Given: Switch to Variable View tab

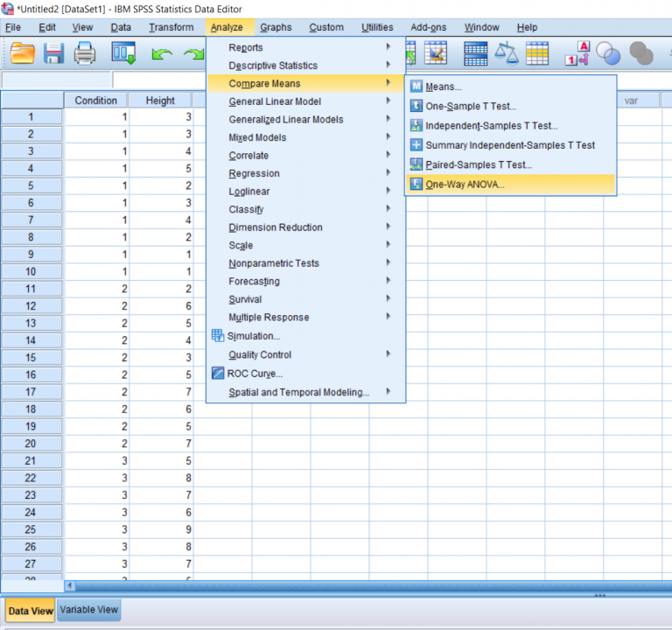Looking at the screenshot, I should click(x=88, y=610).
